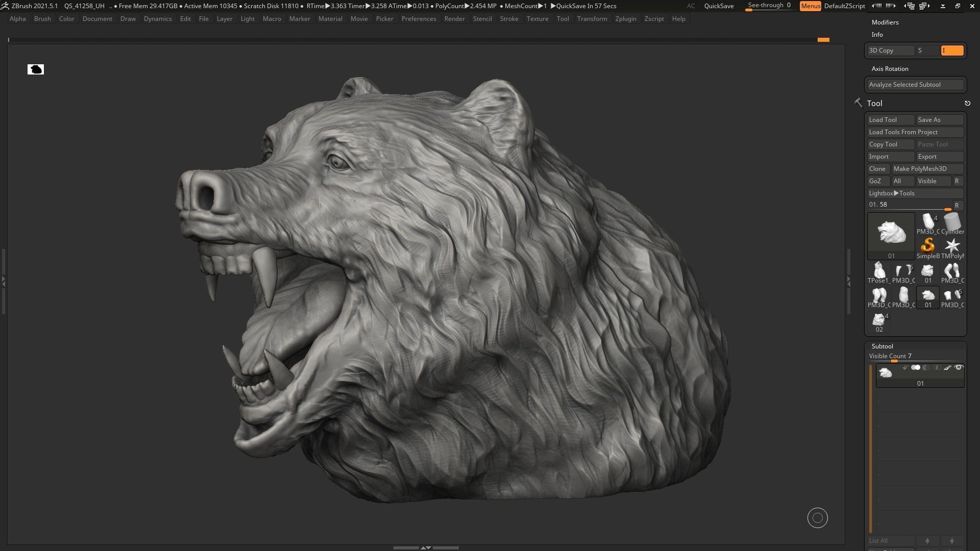Toggle the S option beside 3D Copy
Screen dimensions: 980x551
[927, 51]
